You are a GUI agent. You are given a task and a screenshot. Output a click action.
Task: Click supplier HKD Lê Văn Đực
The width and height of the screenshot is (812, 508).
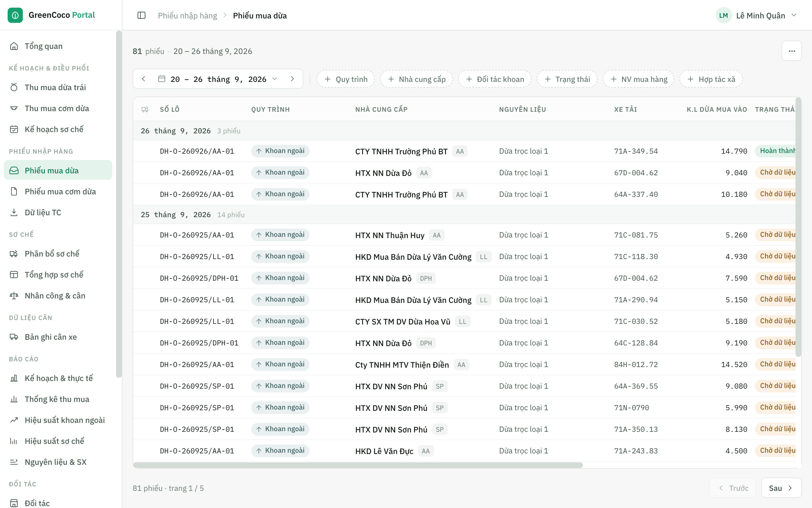(384, 451)
